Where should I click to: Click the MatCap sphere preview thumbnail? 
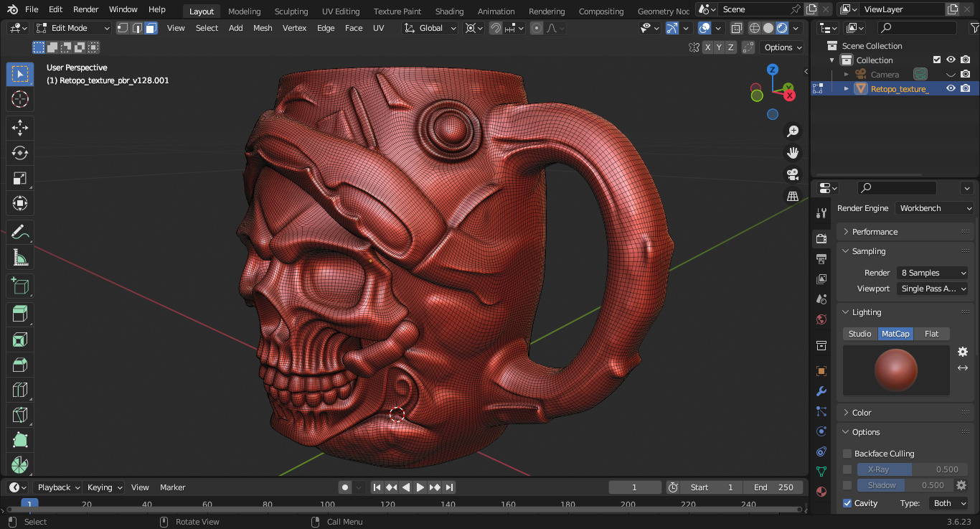coord(896,370)
